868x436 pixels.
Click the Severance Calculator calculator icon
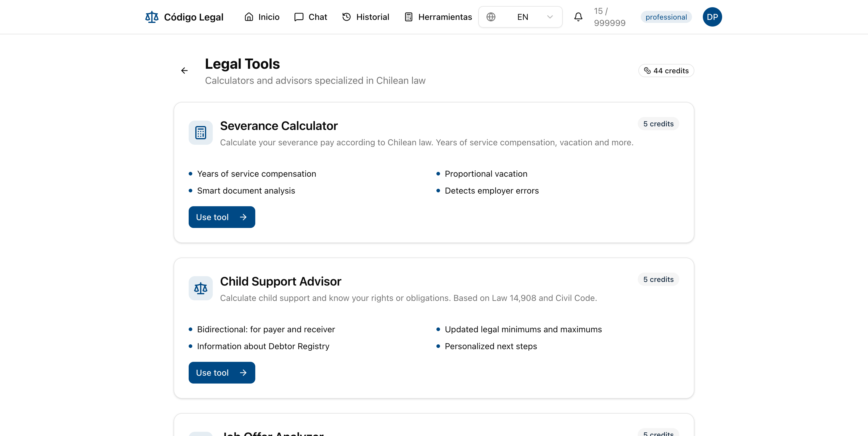200,133
